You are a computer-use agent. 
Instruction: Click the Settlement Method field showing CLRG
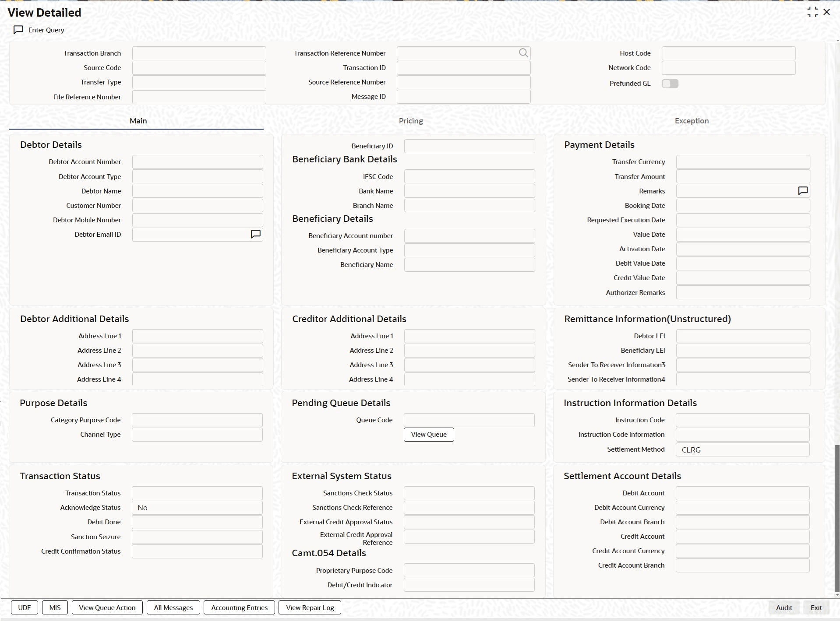coord(743,449)
